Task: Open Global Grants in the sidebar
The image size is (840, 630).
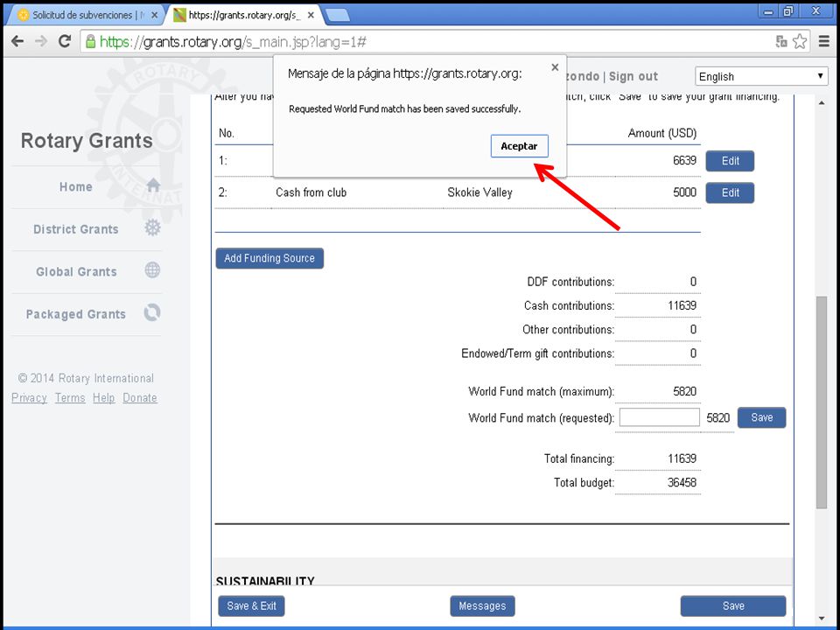Action: [x=76, y=271]
